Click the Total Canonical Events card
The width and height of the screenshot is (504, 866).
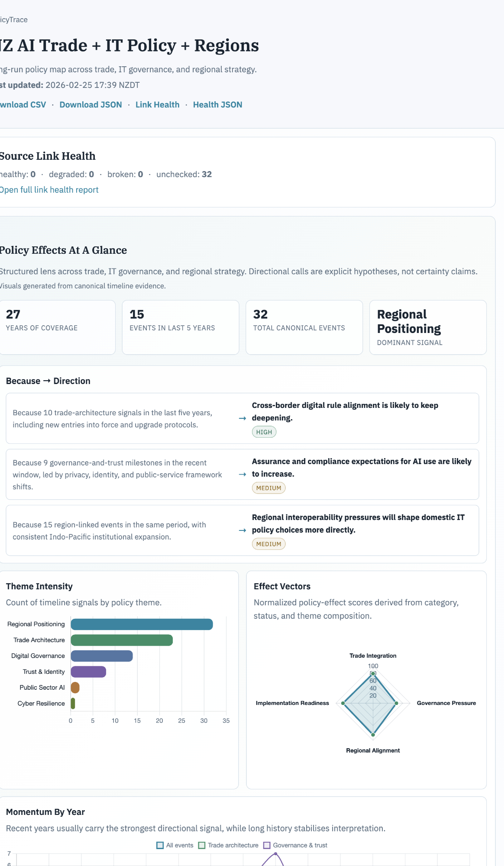pos(304,327)
